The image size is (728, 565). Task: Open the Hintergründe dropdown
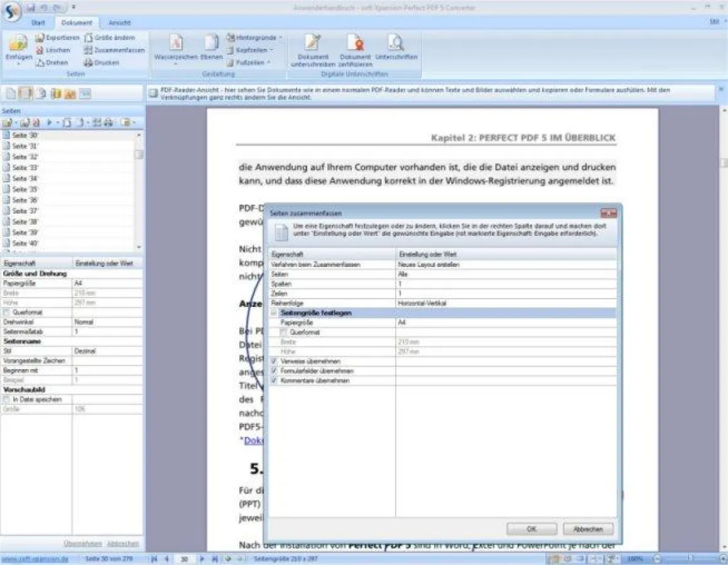coord(254,38)
